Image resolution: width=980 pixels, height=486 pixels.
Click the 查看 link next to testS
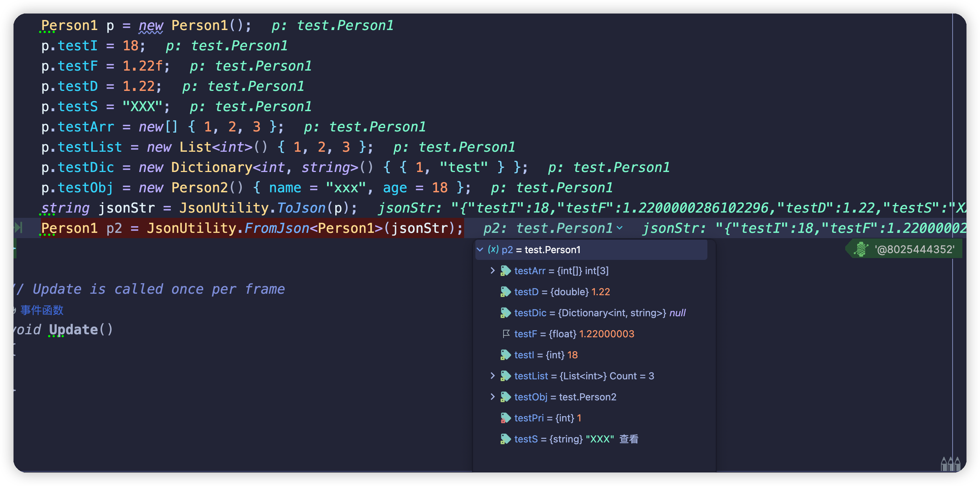pos(629,439)
